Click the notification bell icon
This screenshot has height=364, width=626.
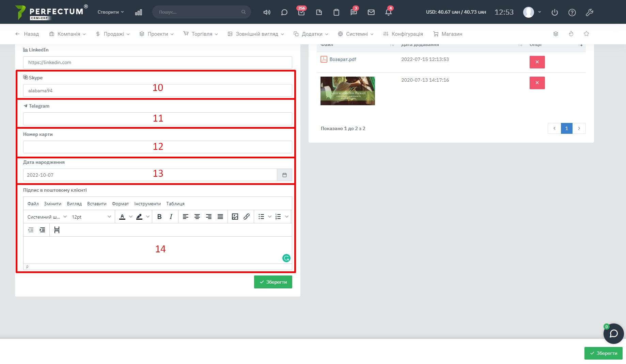click(388, 12)
